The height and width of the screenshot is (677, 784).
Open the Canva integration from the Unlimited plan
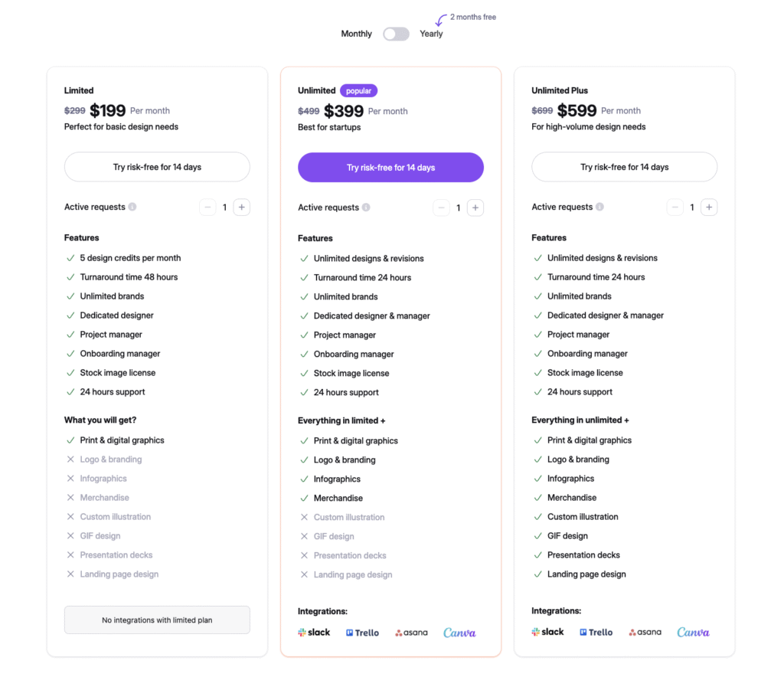[x=459, y=631]
